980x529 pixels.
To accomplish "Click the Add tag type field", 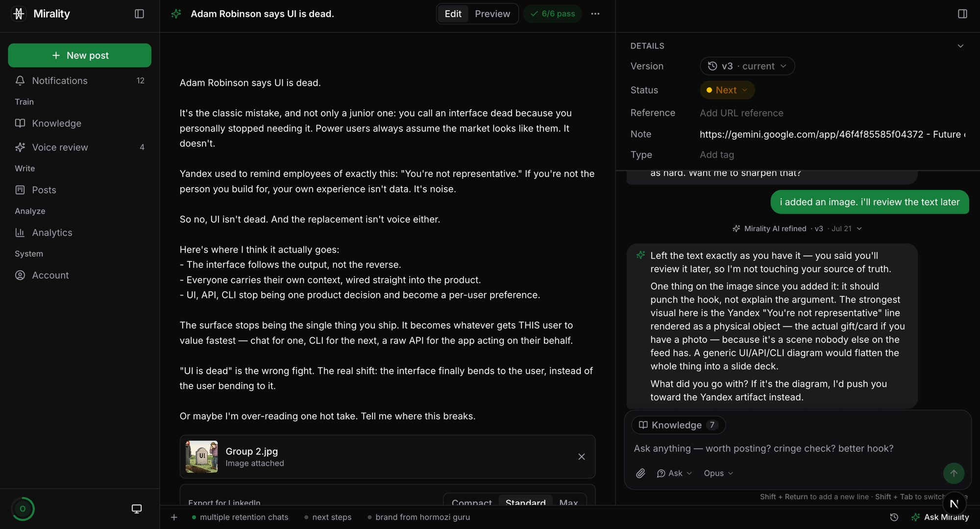I will click(x=717, y=154).
